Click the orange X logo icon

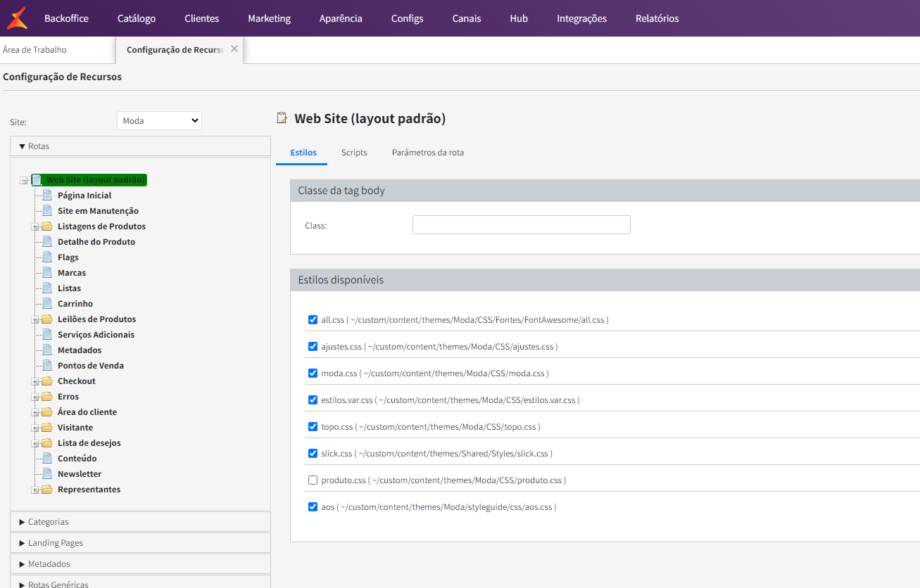click(x=17, y=18)
